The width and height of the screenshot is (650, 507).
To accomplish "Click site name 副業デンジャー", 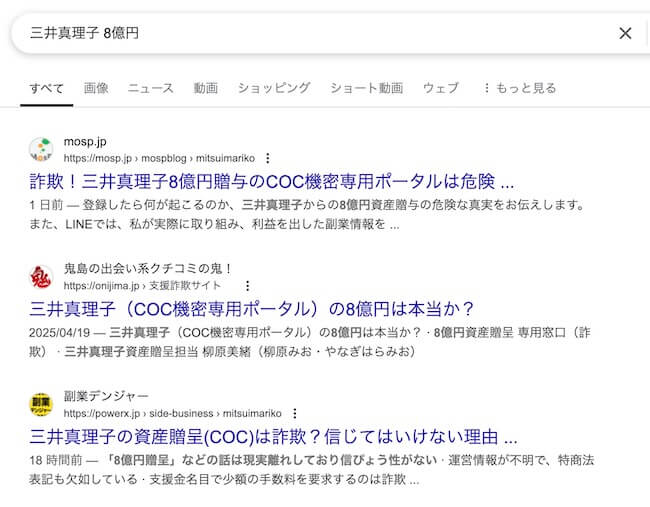I will click(106, 396).
